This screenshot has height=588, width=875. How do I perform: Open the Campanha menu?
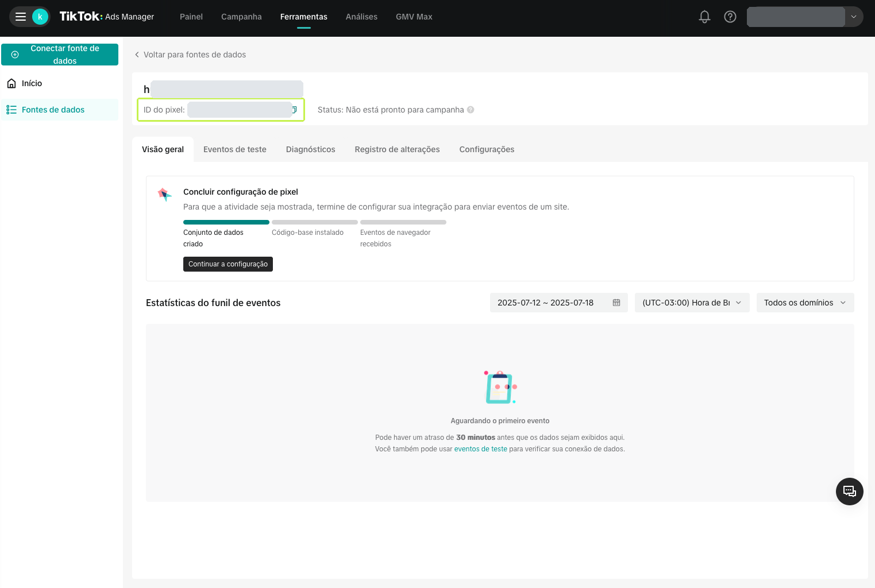241,17
